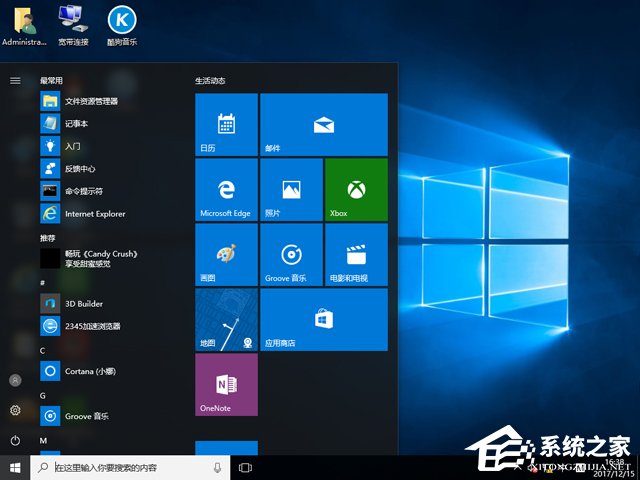This screenshot has height=480, width=640.
Task: Open the user account icon in Start sidebar
Action: pyautogui.click(x=15, y=380)
